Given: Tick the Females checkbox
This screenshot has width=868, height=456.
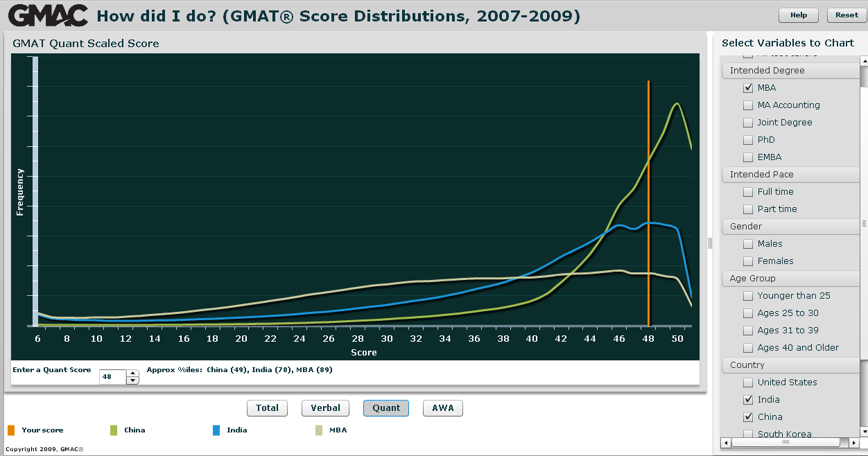Looking at the screenshot, I should pos(748,261).
